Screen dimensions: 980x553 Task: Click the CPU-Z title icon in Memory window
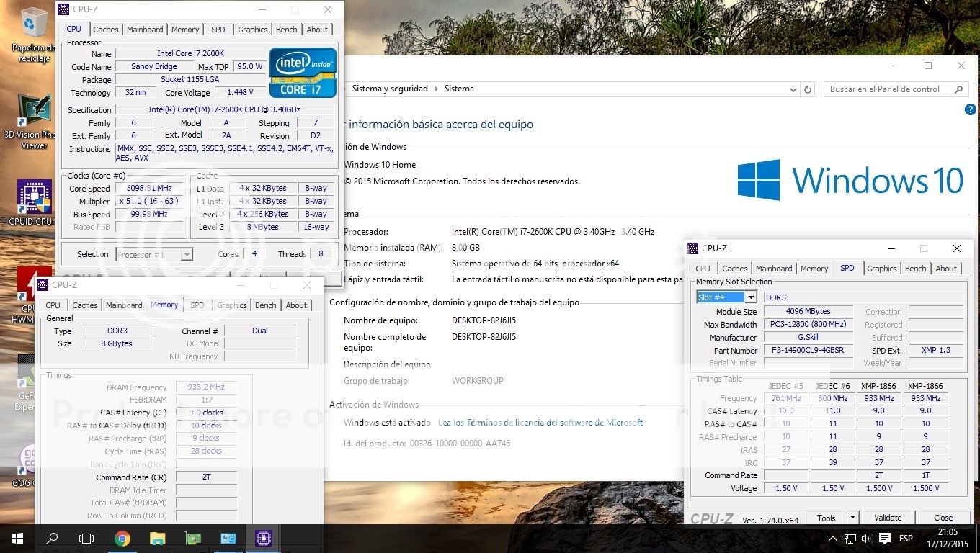coord(43,285)
